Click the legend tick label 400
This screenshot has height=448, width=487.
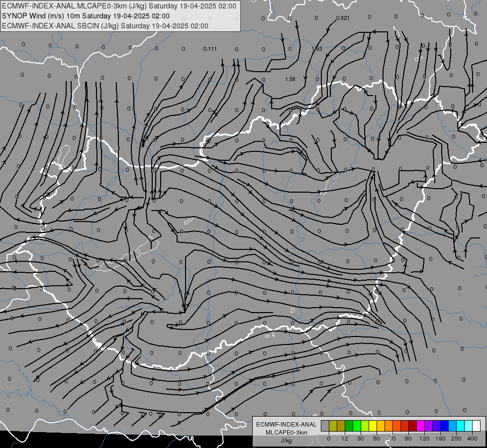tap(472, 439)
